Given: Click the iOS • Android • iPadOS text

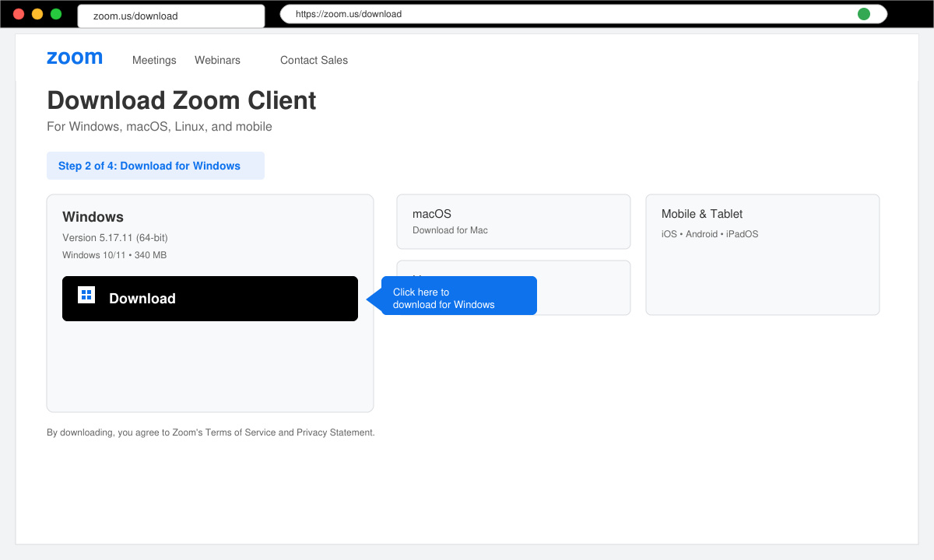Looking at the screenshot, I should point(710,234).
